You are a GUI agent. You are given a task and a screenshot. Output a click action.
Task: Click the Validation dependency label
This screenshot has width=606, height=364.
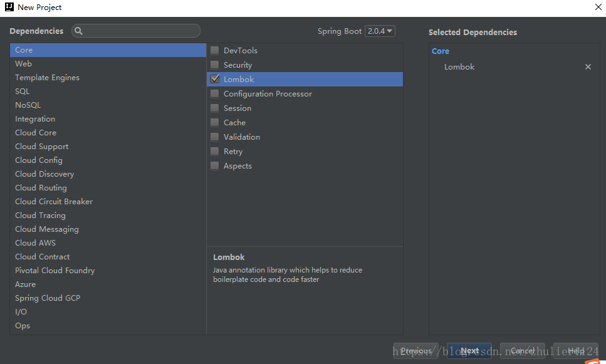click(242, 137)
